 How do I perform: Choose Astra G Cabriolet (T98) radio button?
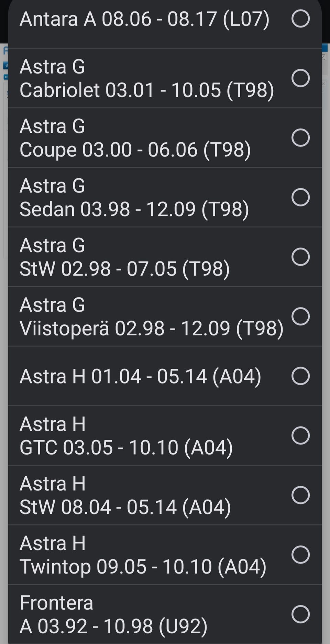[x=300, y=78]
